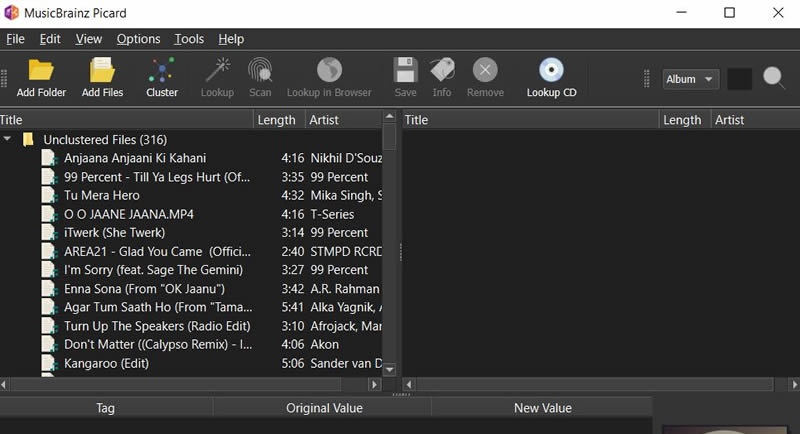Click file icon beside Kangaroo (Edit)

coord(49,363)
